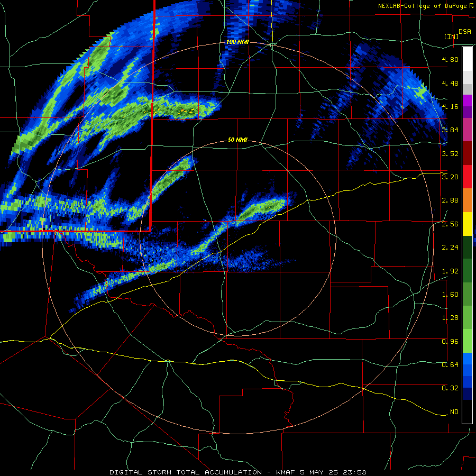Viewport: 476px width, 476px height.
Task: Select the 50 NMI range ring label
Action: coord(237,140)
